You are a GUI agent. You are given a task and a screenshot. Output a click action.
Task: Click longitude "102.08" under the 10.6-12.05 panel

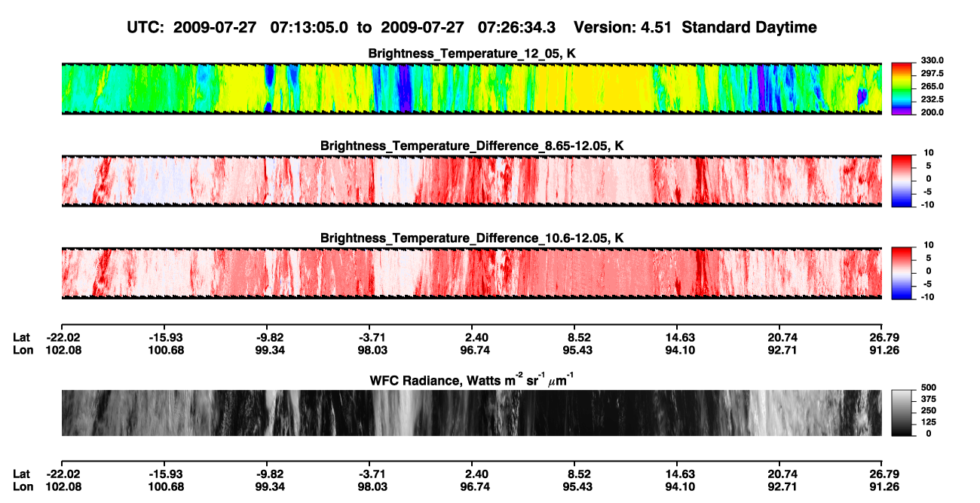point(63,350)
